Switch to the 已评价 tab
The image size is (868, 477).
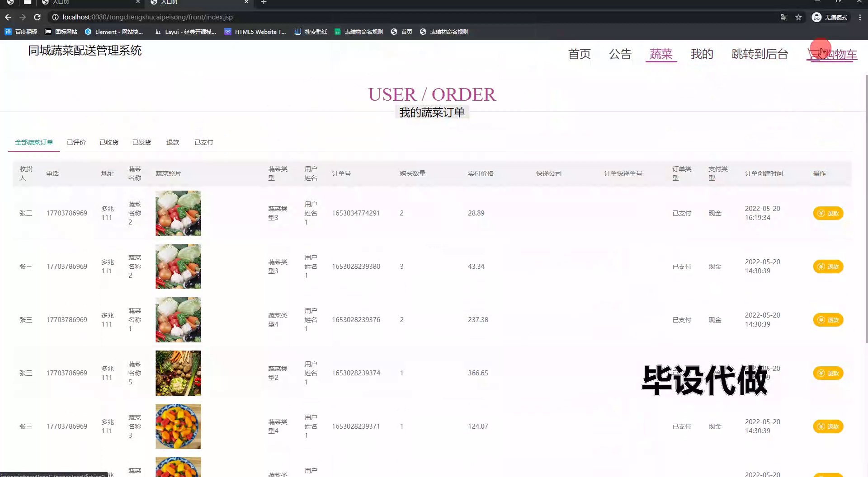tap(76, 142)
